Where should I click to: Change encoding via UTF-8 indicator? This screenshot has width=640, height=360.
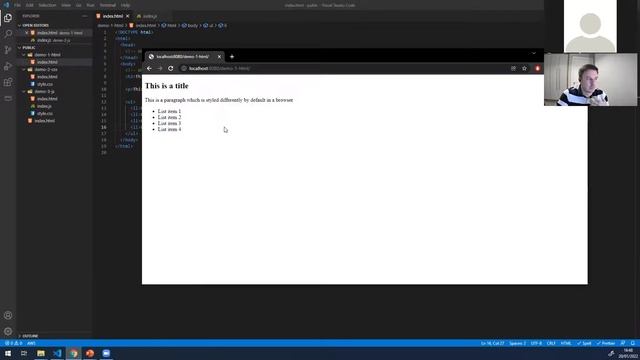(x=536, y=343)
